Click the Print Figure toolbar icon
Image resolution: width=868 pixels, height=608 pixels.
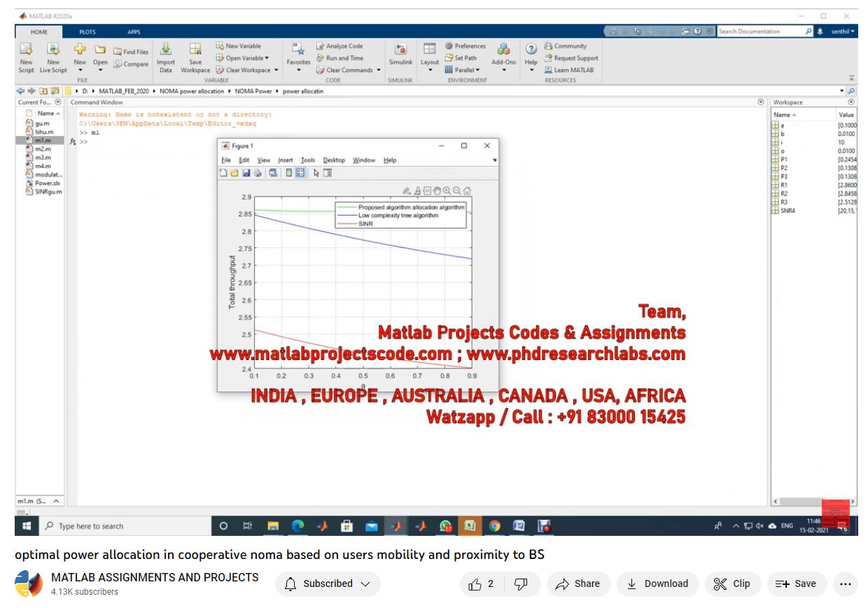[258, 173]
